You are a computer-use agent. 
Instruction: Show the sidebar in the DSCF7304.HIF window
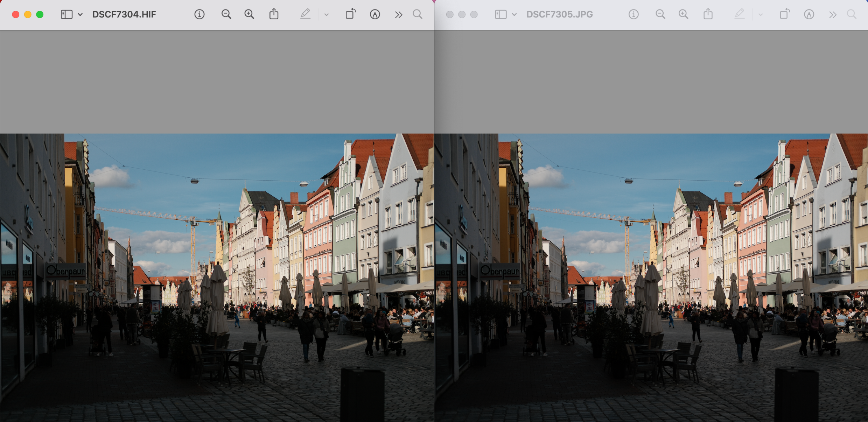[x=66, y=14]
